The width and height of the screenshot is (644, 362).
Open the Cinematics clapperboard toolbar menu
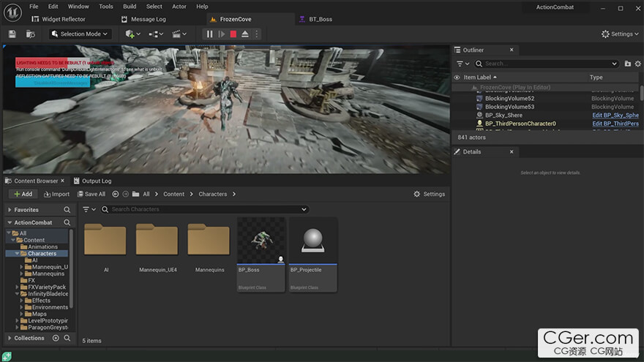click(179, 34)
